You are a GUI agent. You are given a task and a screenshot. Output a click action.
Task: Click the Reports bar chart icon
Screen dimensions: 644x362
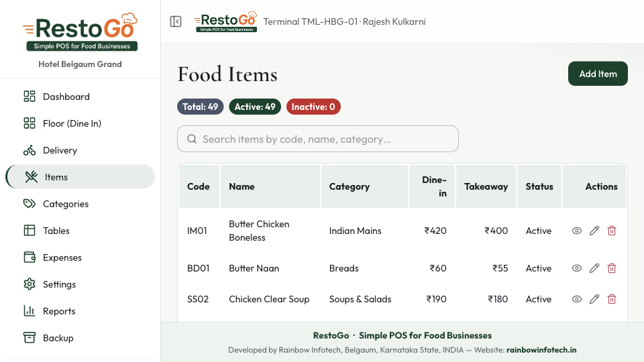[30, 310]
